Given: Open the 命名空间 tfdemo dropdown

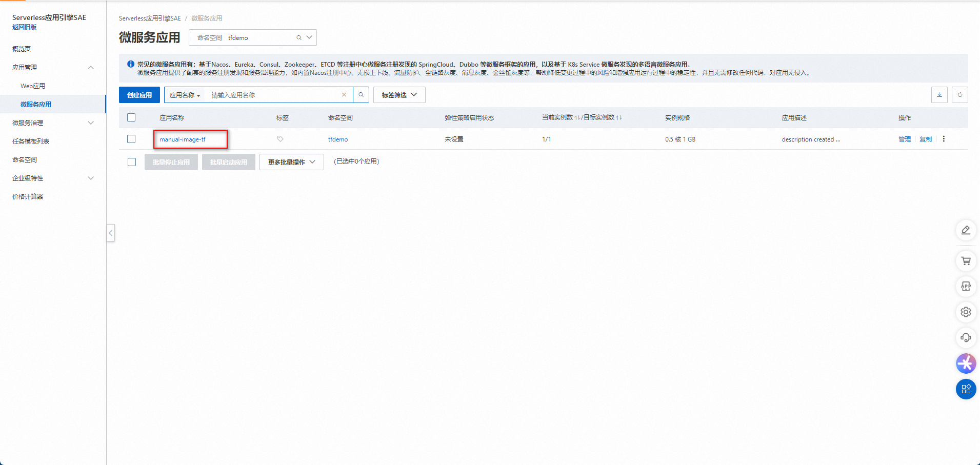Looking at the screenshot, I should 253,37.
